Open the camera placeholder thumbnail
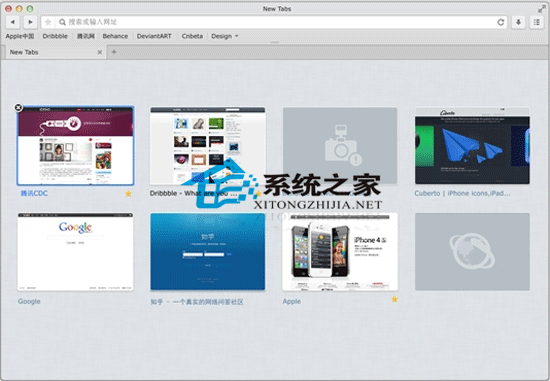This screenshot has width=550, height=381. pyautogui.click(x=340, y=146)
